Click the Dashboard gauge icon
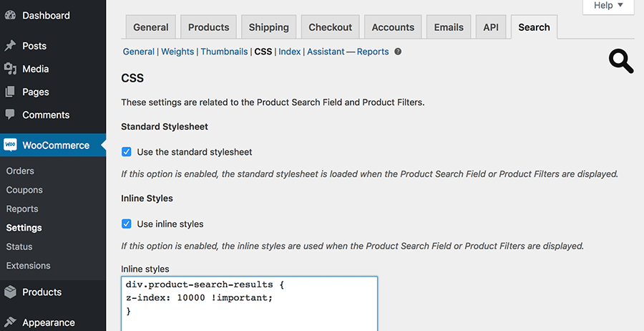The height and width of the screenshot is (331, 644). point(10,16)
